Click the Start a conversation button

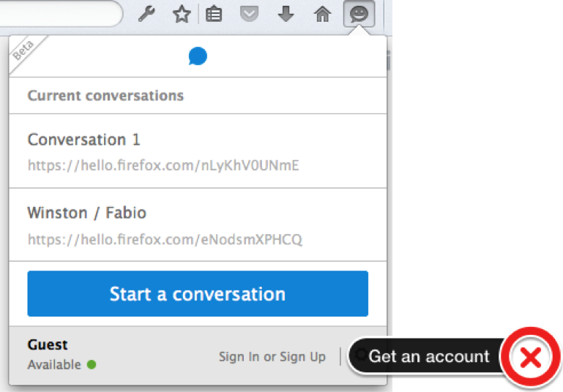pyautogui.click(x=198, y=294)
